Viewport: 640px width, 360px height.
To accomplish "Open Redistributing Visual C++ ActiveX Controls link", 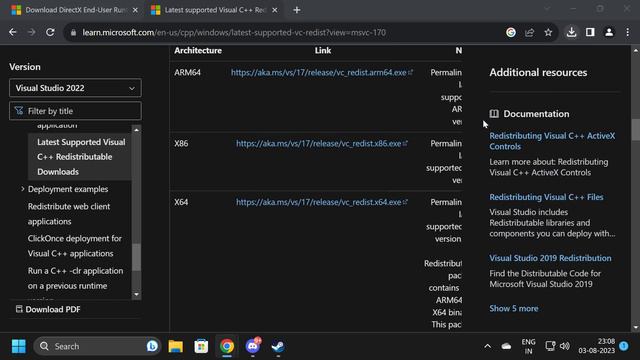I will [552, 141].
